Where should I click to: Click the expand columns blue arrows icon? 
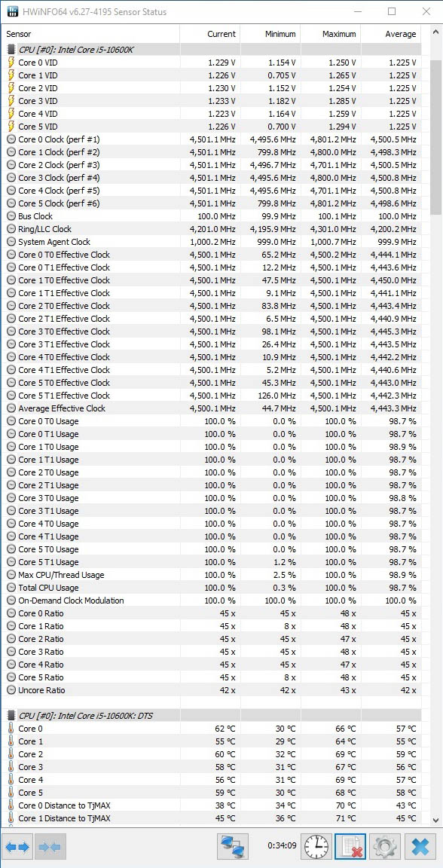[17, 847]
